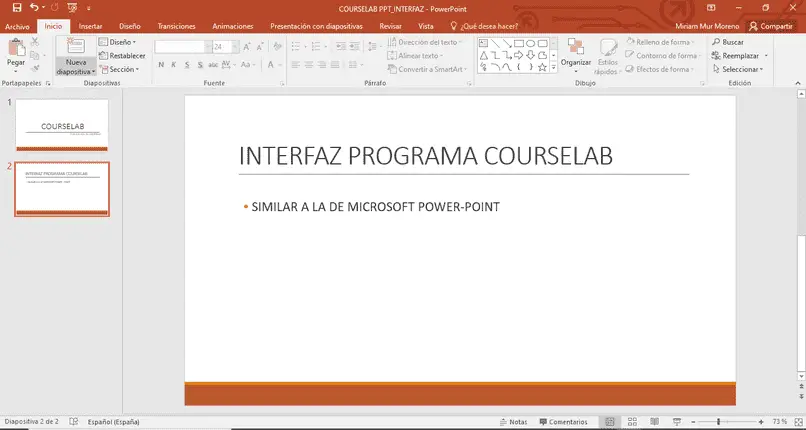Select the down arrow shape in gallery
The height and width of the screenshot is (430, 806).
coord(530,55)
